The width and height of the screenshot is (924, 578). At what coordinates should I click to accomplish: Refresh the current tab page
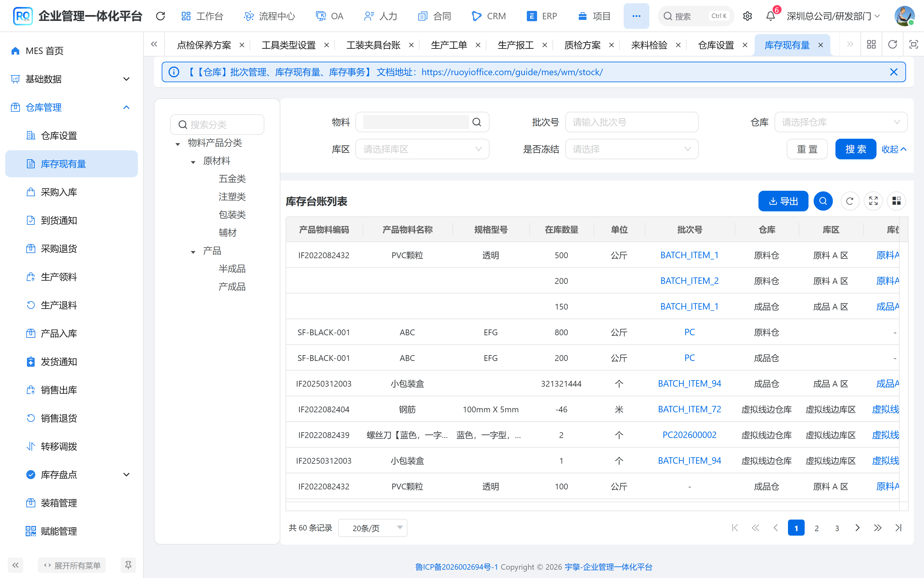(x=892, y=44)
